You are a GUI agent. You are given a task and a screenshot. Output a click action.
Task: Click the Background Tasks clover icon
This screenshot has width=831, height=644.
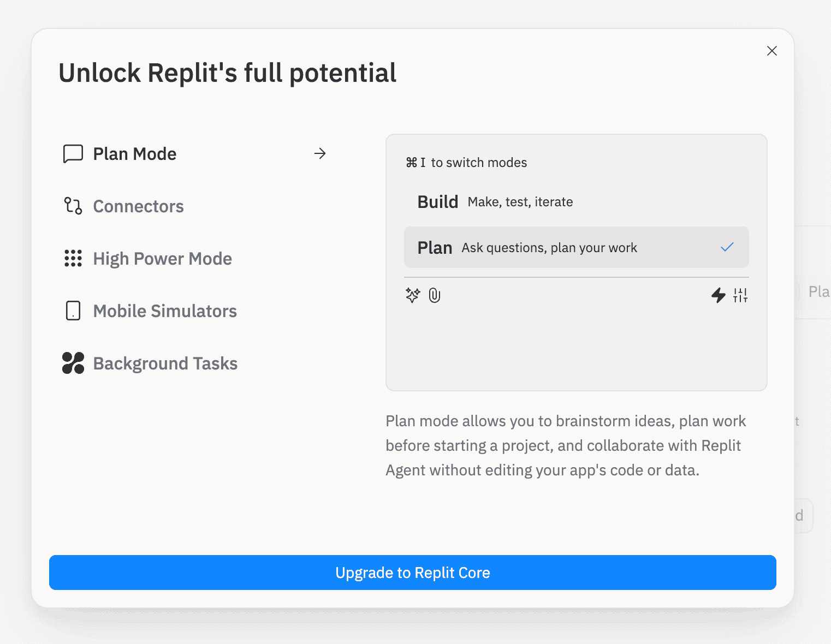pos(73,363)
